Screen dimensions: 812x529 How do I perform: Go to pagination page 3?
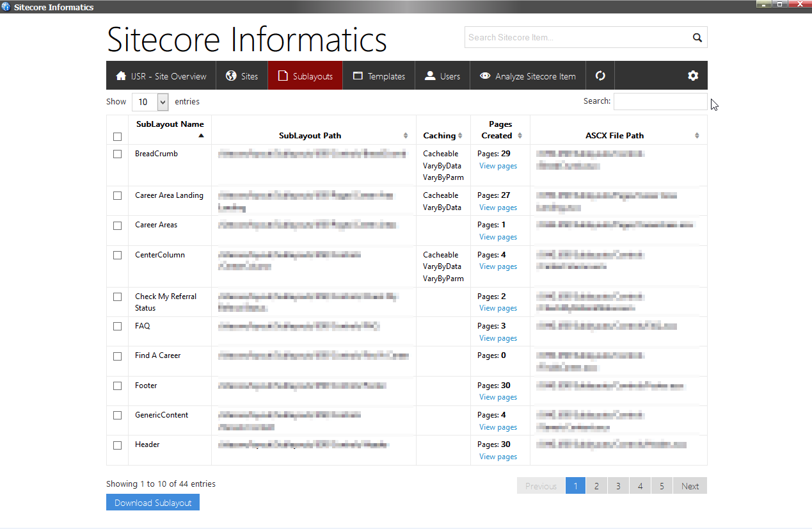click(618, 486)
